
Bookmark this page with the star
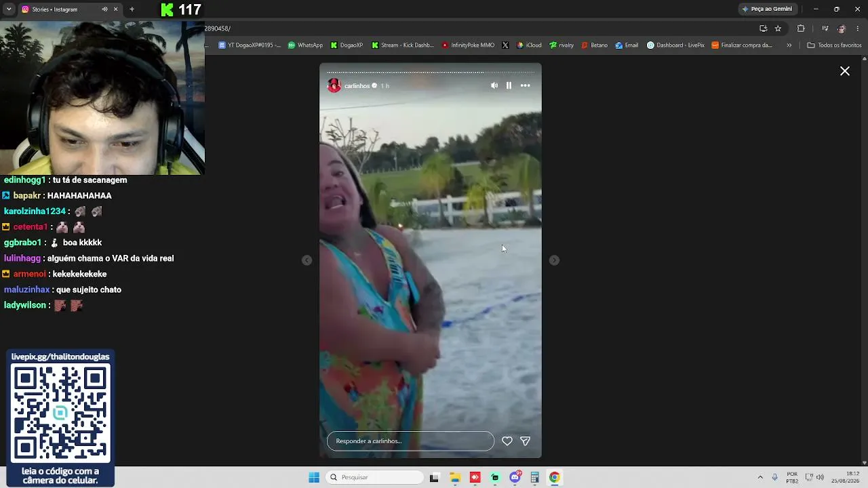click(x=778, y=28)
